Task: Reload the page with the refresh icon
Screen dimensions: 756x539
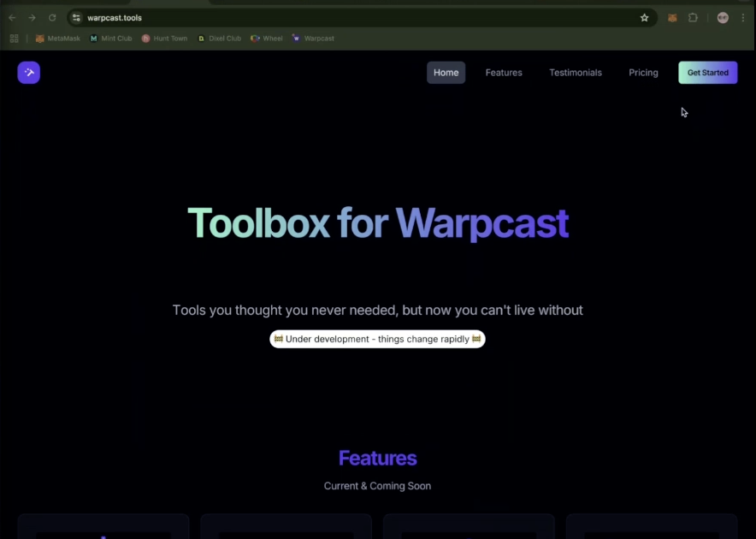Action: click(52, 17)
